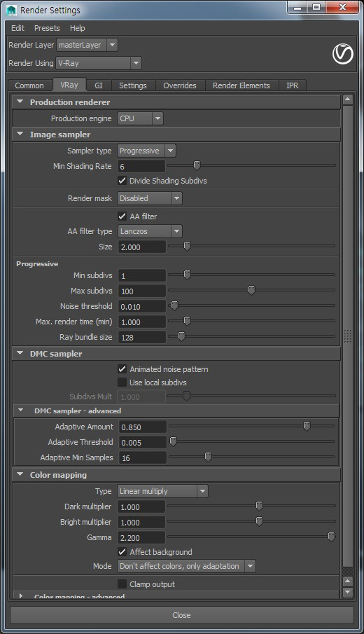Click the Noise threshold slider handle
The width and height of the screenshot is (364, 634).
click(x=174, y=305)
